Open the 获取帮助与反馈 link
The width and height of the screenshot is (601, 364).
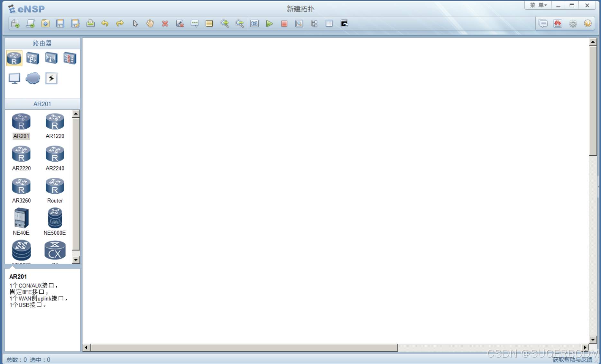coord(572,359)
